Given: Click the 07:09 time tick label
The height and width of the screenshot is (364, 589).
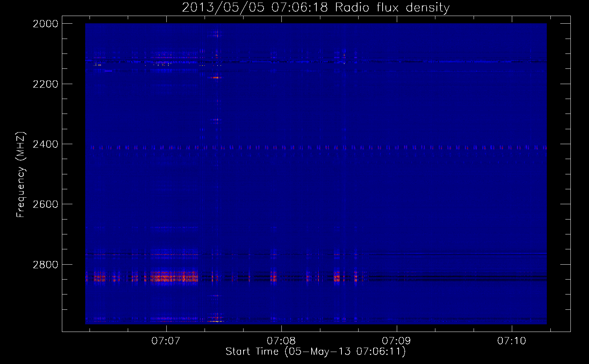Looking at the screenshot, I should point(396,341).
